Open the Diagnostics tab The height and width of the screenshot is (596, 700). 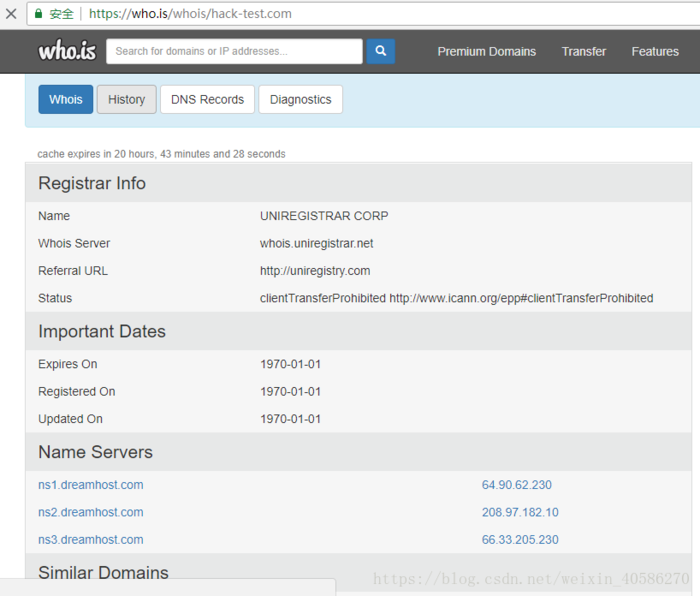click(300, 100)
